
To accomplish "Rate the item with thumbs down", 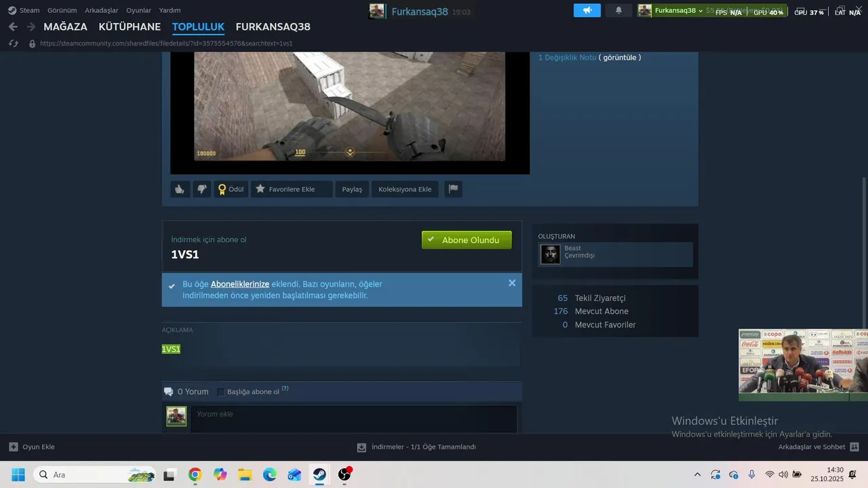I will [x=201, y=189].
